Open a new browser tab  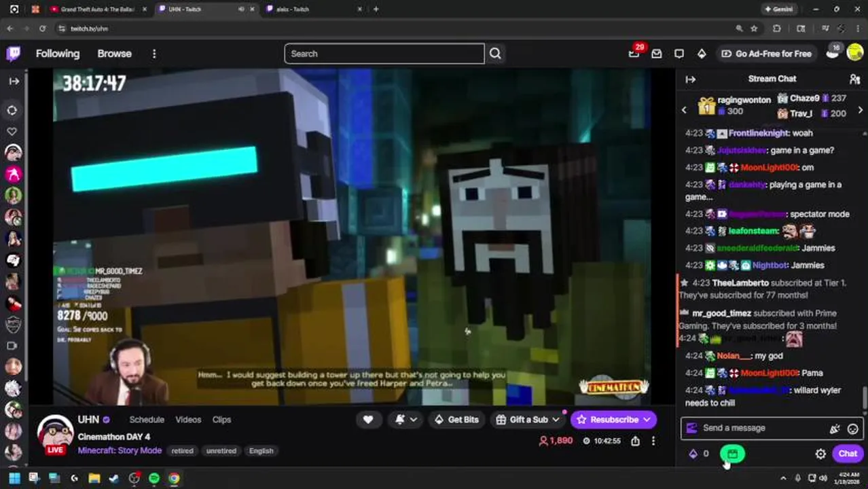[x=376, y=10]
